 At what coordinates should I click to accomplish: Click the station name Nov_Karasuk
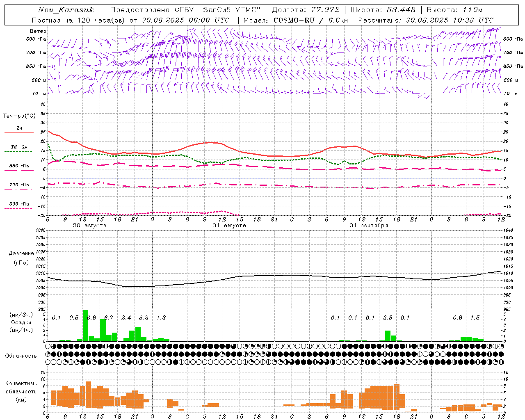(x=66, y=10)
